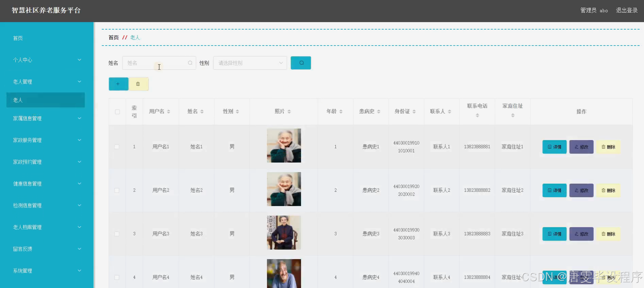
Task: Open photo thumbnail of 用户名3
Action: click(284, 233)
